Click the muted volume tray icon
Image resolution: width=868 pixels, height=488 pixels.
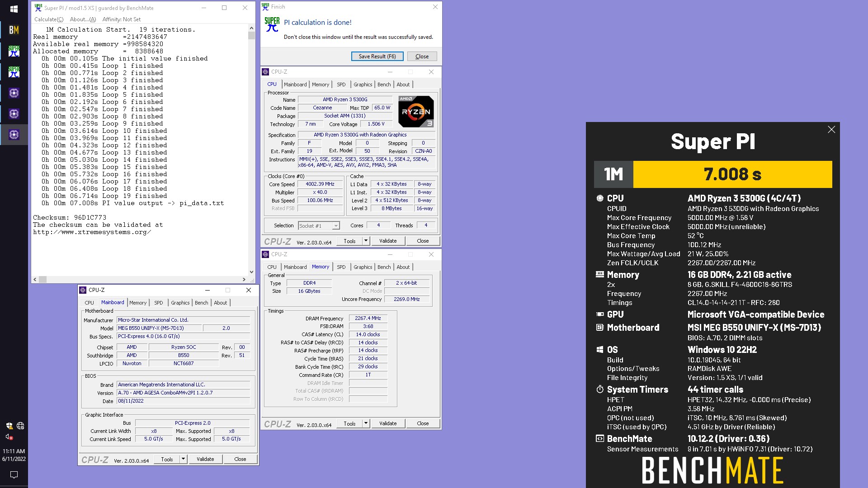pyautogui.click(x=9, y=437)
